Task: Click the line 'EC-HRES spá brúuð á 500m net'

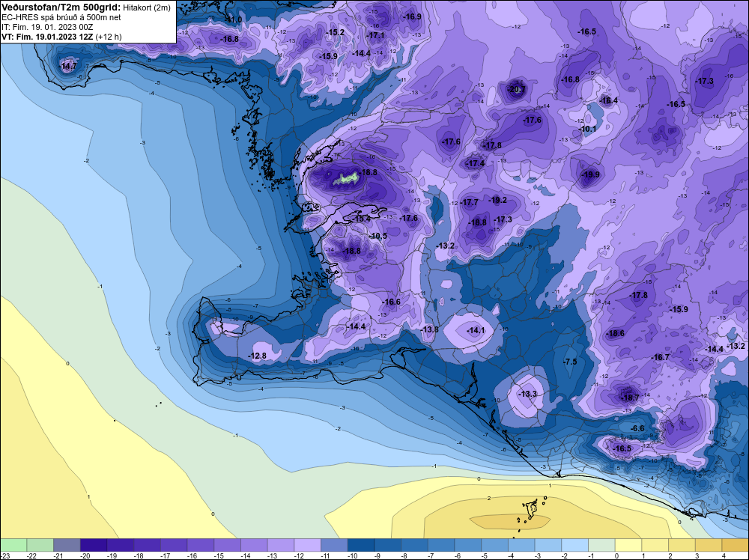Action: [55, 17]
